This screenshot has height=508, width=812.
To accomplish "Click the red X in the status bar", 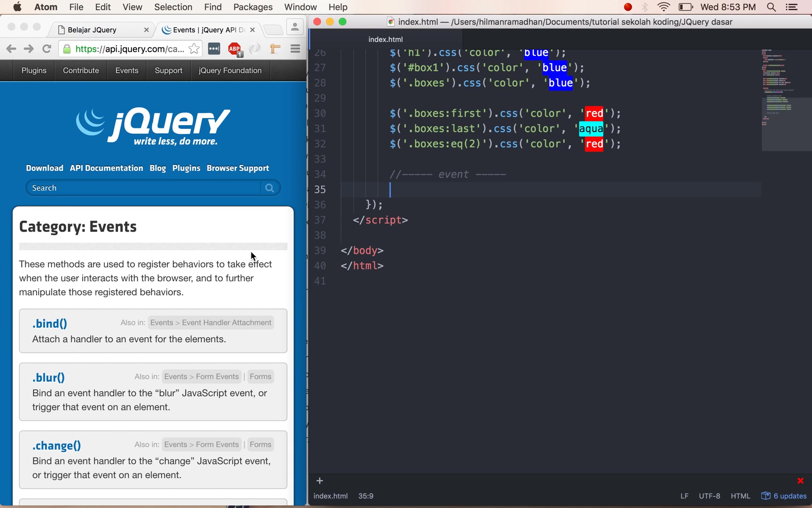I will click(801, 481).
